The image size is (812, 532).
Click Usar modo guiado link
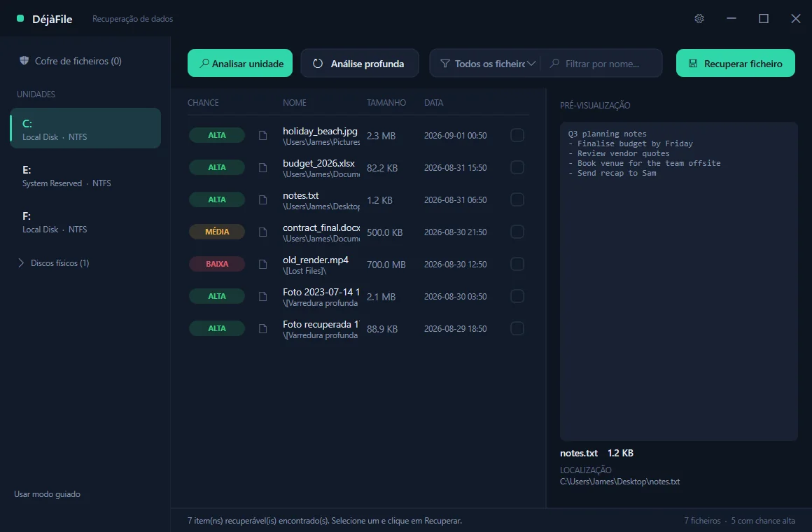pyautogui.click(x=47, y=494)
